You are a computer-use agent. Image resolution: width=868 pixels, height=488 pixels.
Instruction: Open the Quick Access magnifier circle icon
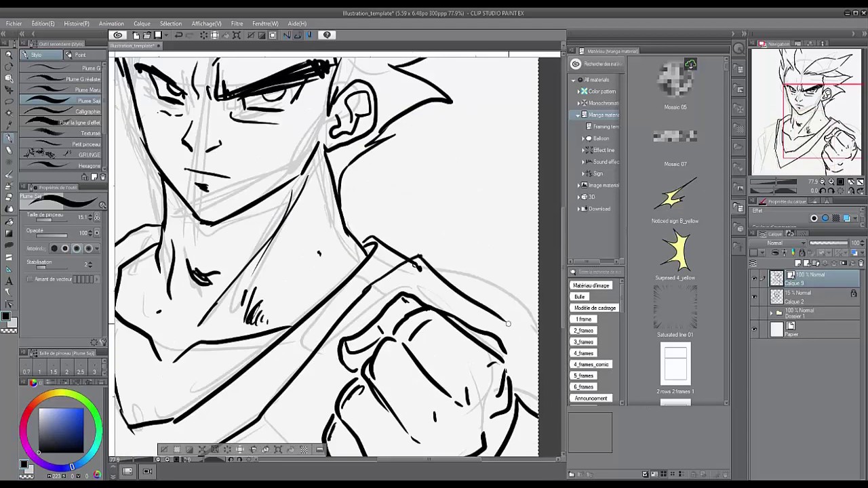click(x=739, y=49)
